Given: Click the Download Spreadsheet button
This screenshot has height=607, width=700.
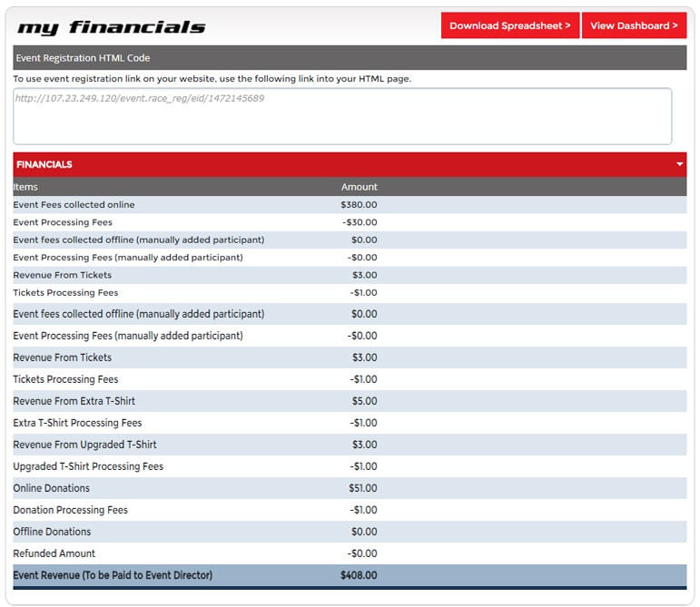Looking at the screenshot, I should click(x=509, y=25).
